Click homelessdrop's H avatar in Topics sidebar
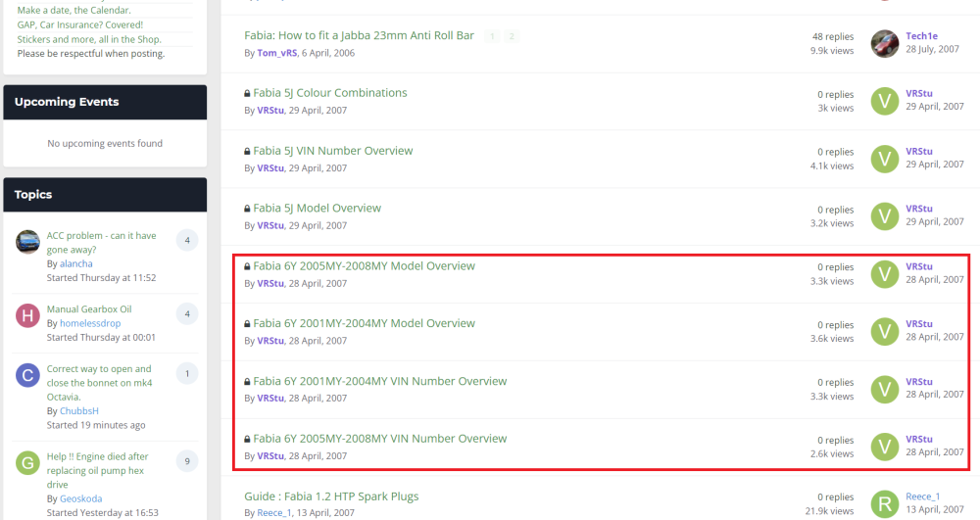 pos(27,316)
